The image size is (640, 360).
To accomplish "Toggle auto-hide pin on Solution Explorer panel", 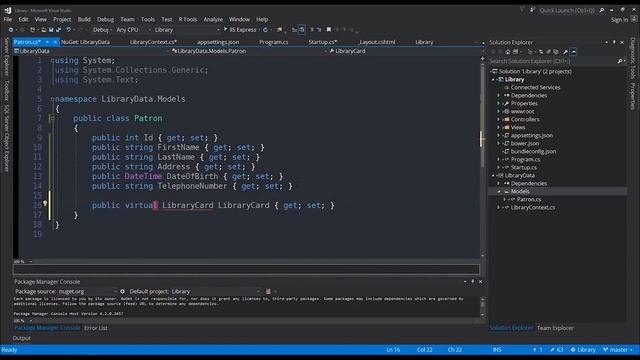I will pyautogui.click(x=614, y=42).
